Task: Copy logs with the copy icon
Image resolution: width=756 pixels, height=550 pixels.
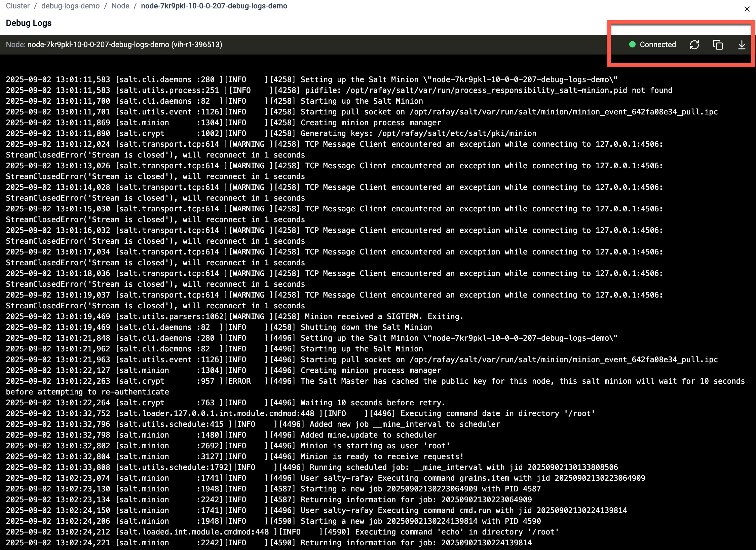Action: (x=718, y=45)
